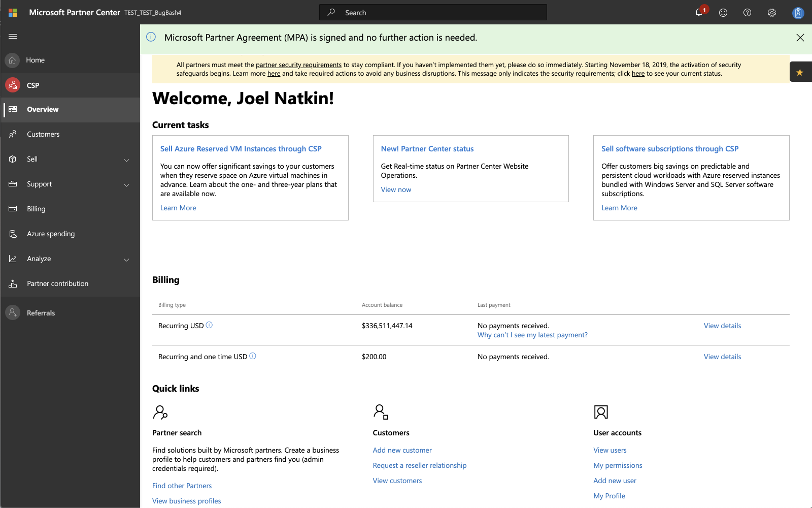Open the View now status link
Screen dimensions: 812x508
coord(396,189)
